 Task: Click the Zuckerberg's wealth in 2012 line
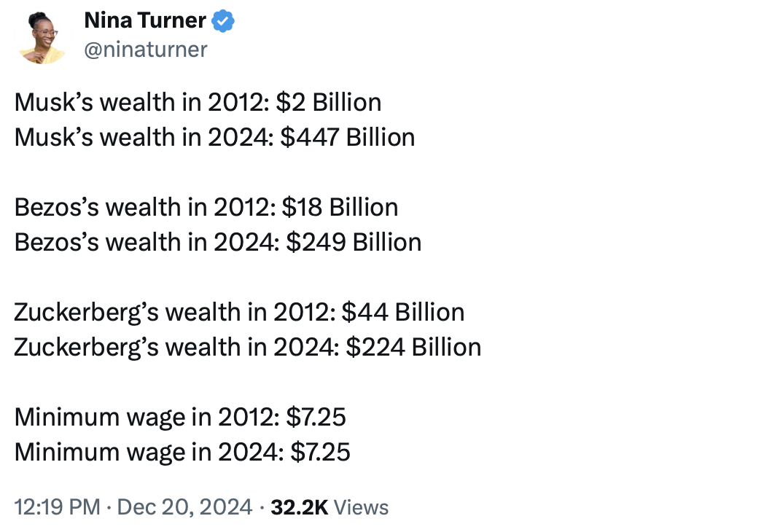click(239, 312)
